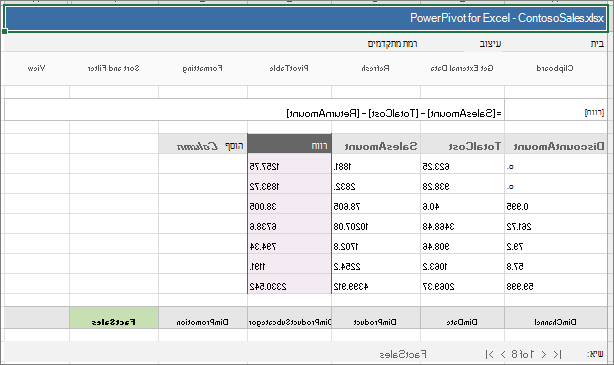
Task: Select the dark רווח column header
Action: tap(289, 143)
